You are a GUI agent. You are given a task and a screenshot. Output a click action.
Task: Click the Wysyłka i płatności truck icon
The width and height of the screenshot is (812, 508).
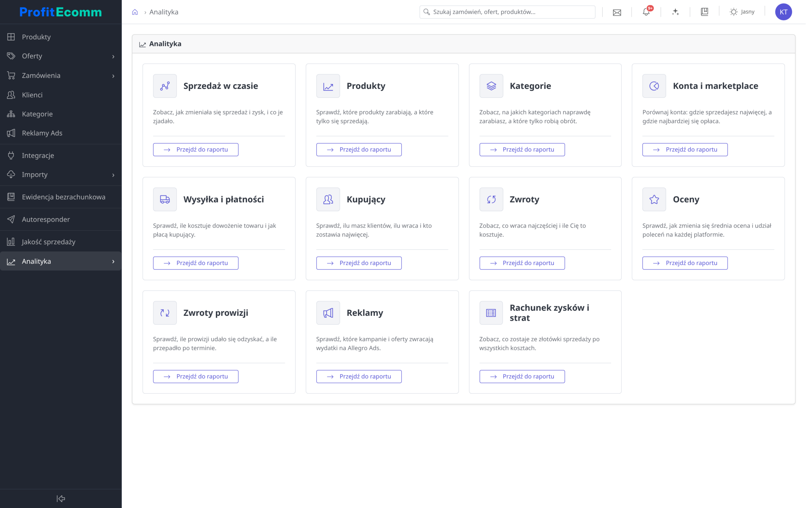tap(165, 199)
